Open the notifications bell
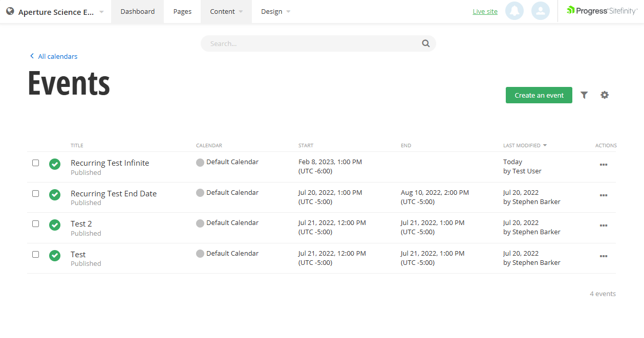Viewport: 644px width, 338px height. (x=514, y=11)
